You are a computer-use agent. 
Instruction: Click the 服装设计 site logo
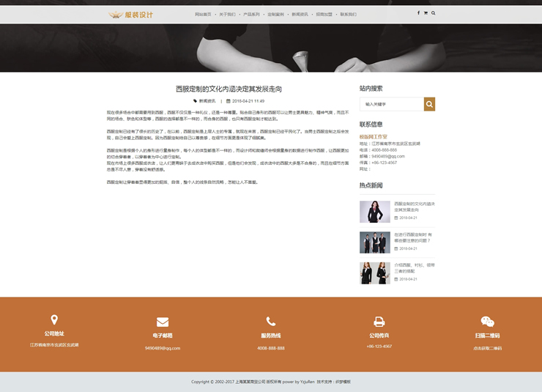pos(131,14)
